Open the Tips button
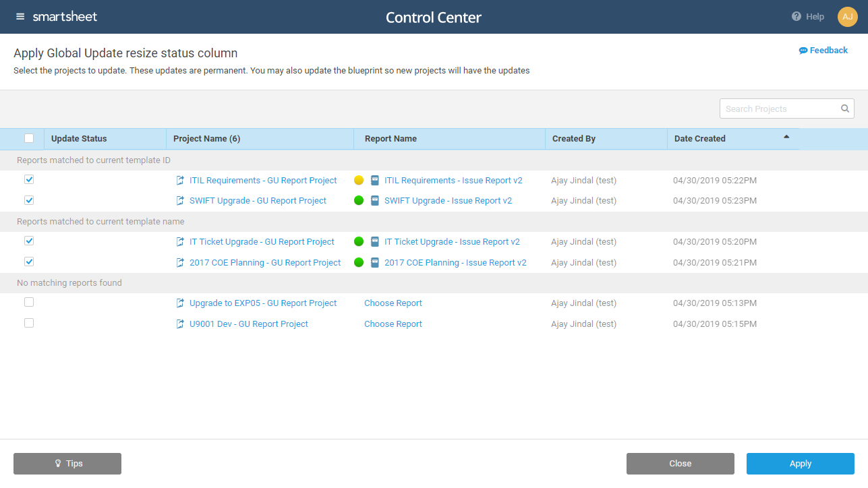 point(67,464)
